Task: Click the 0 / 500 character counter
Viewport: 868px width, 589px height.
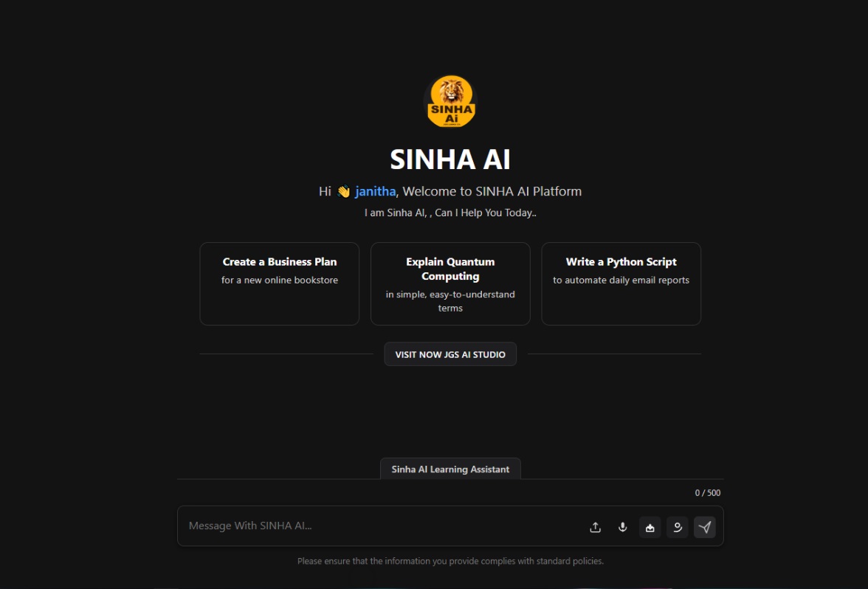Action: pyautogui.click(x=707, y=492)
